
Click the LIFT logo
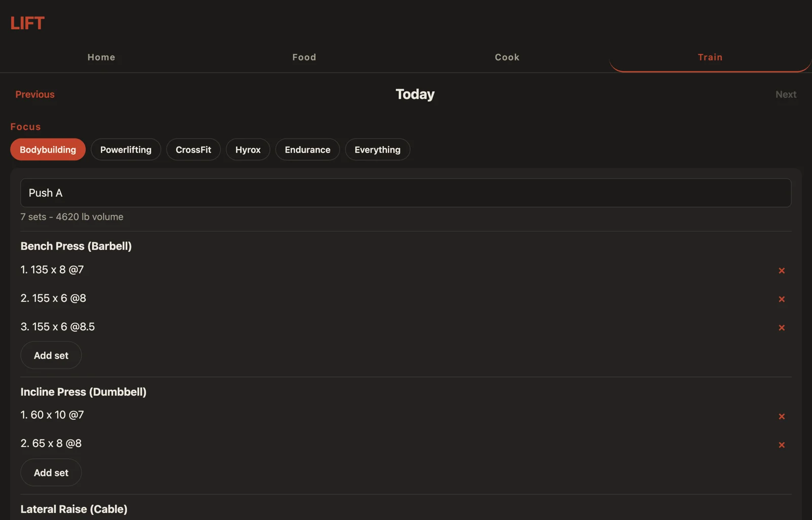pos(27,23)
